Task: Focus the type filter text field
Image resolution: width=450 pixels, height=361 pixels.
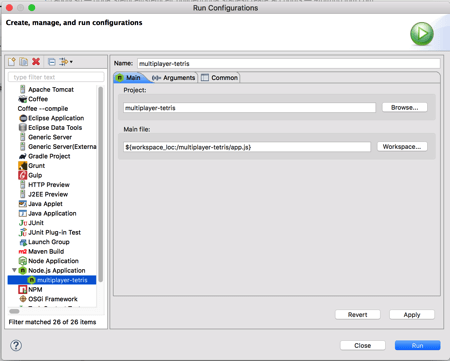Action: 56,77
